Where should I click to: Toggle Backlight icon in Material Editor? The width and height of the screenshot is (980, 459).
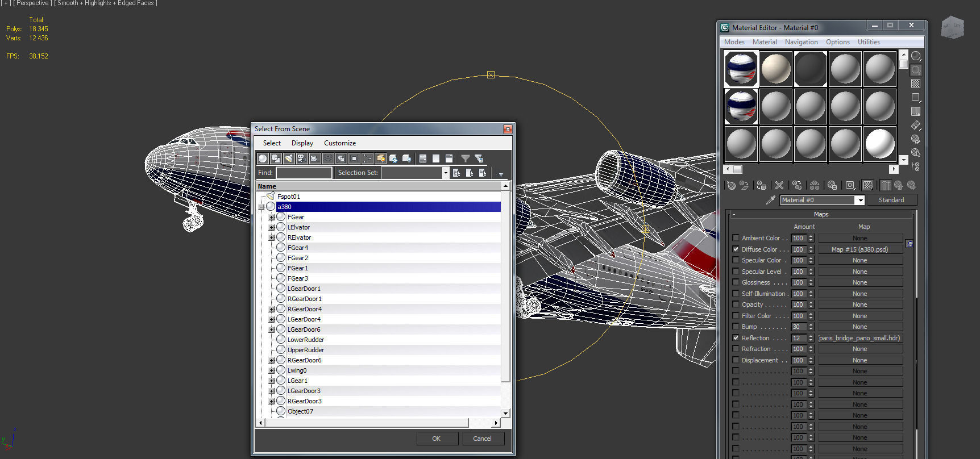coord(916,70)
